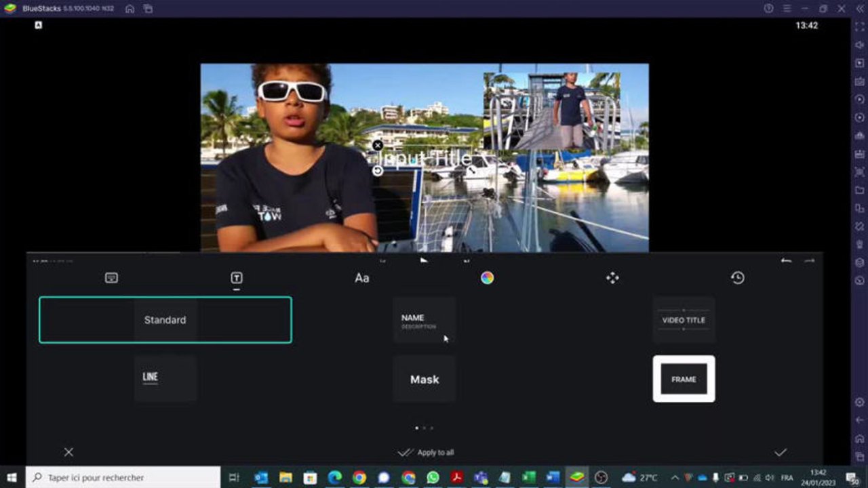The image size is (868, 488).
Task: Open the BlueStacks hamburger menu
Action: click(x=787, y=9)
